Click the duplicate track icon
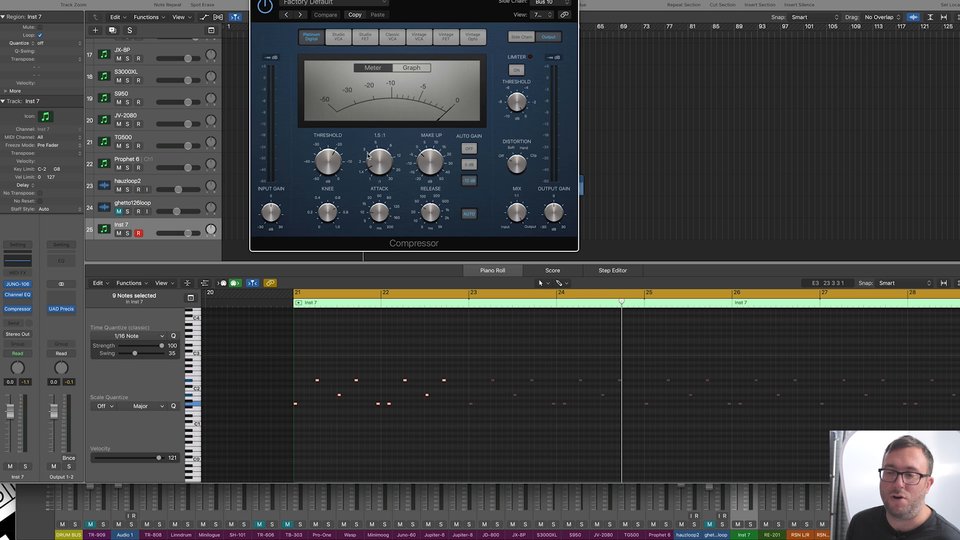 pos(112,30)
